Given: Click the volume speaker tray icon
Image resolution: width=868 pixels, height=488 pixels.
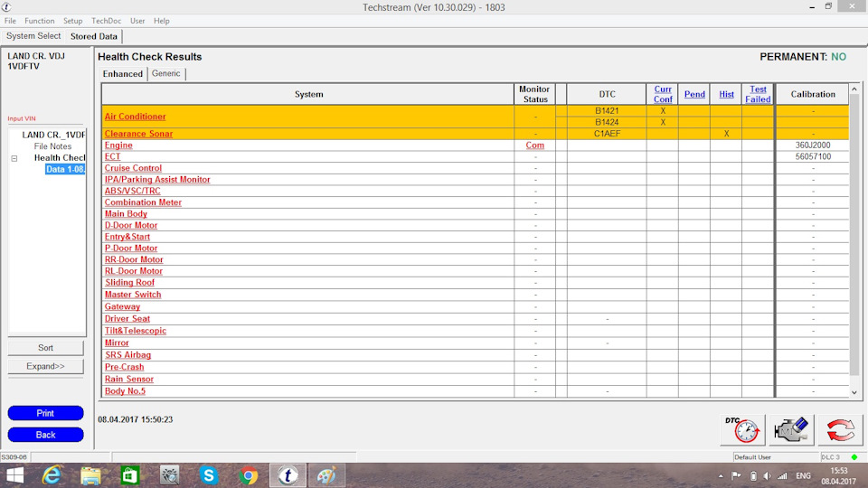Looking at the screenshot, I should pyautogui.click(x=767, y=476).
